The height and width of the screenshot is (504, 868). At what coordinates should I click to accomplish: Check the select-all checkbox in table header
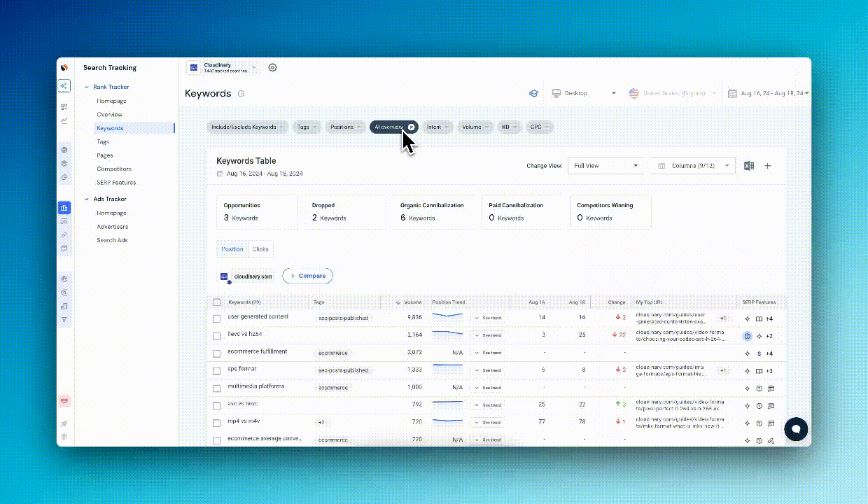click(216, 302)
